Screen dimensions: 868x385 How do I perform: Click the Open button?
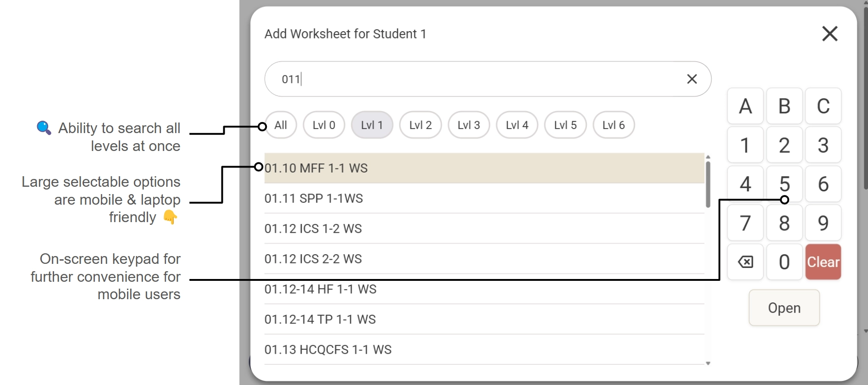tap(784, 308)
